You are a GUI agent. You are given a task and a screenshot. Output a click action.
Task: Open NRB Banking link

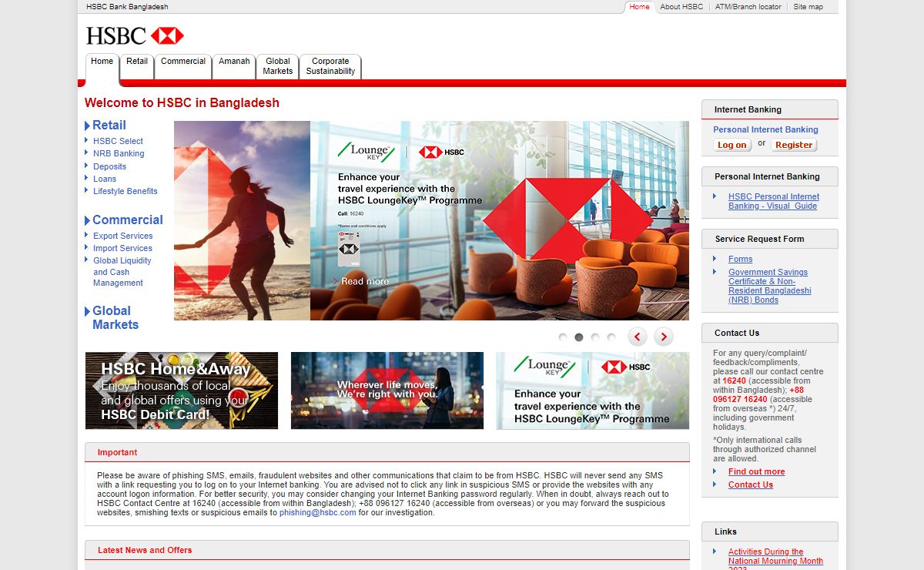tap(119, 153)
